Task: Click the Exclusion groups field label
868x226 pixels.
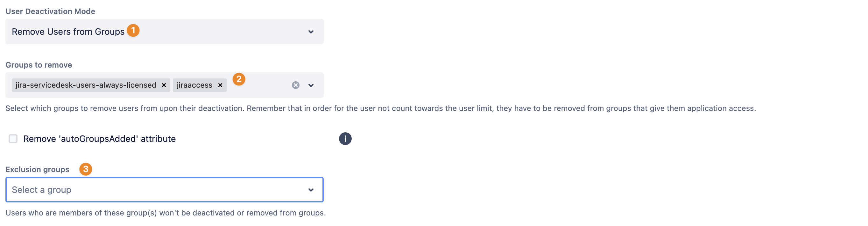Action: point(38,169)
